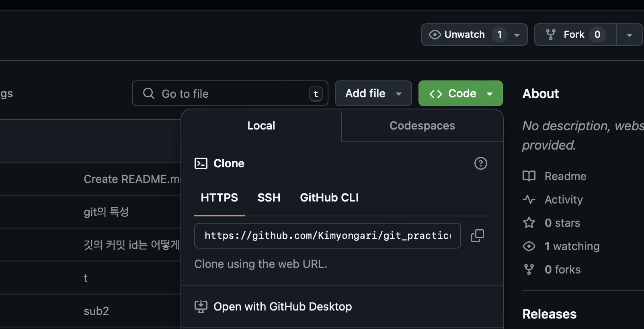Click the Go to file search field

[x=230, y=93]
